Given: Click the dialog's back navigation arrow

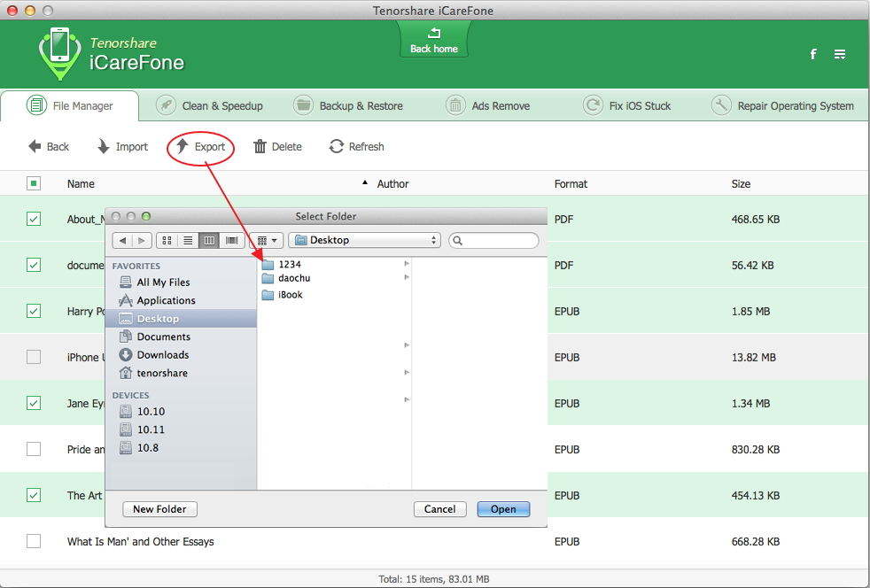Looking at the screenshot, I should 122,240.
